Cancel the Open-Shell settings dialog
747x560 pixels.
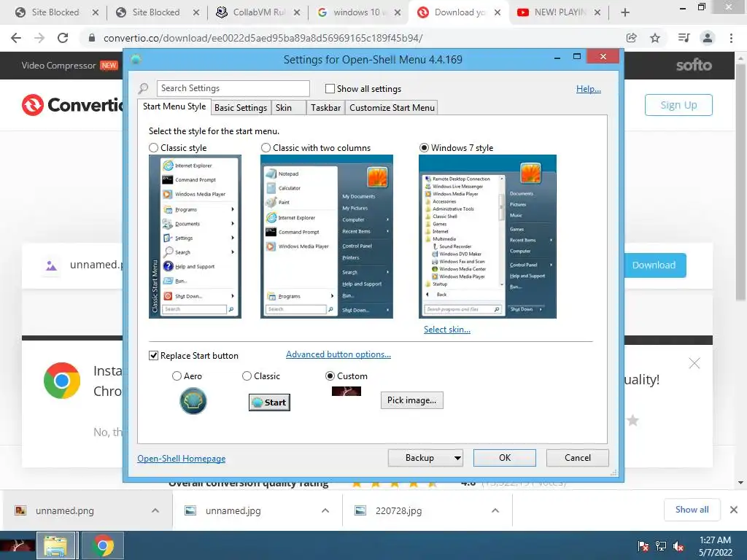tap(578, 458)
